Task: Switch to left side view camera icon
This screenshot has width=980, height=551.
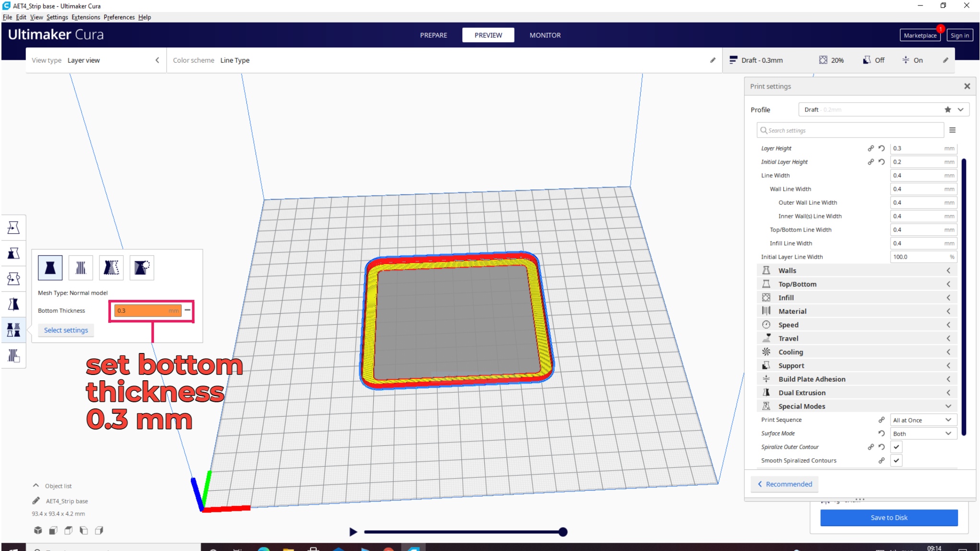Action: click(84, 530)
